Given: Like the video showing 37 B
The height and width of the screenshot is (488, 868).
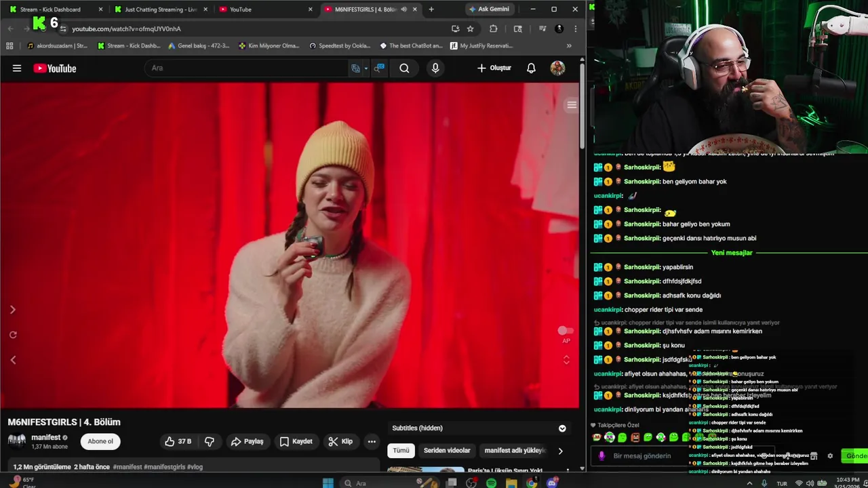Looking at the screenshot, I should (178, 441).
